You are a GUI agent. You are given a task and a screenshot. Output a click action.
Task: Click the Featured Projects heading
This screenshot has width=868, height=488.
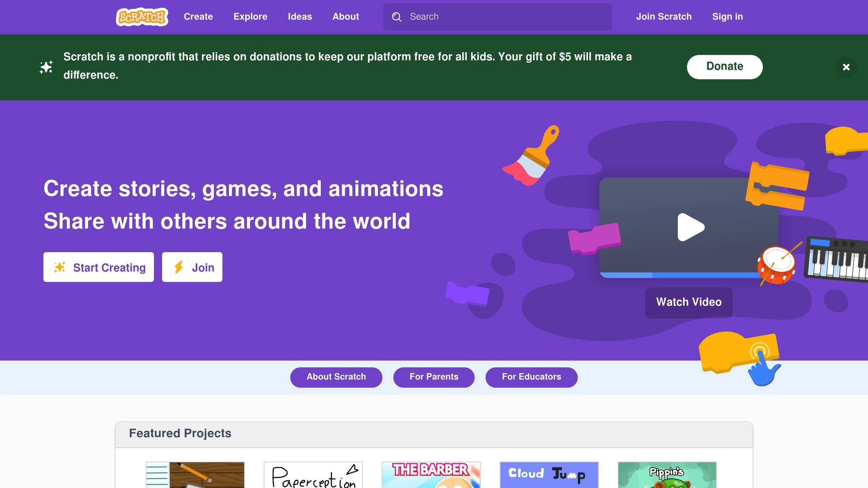(x=180, y=433)
